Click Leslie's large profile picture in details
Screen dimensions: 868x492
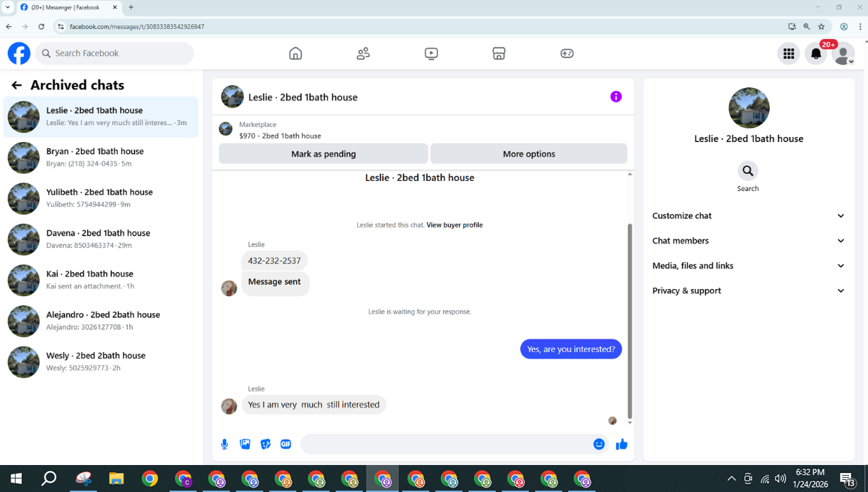[x=749, y=108]
